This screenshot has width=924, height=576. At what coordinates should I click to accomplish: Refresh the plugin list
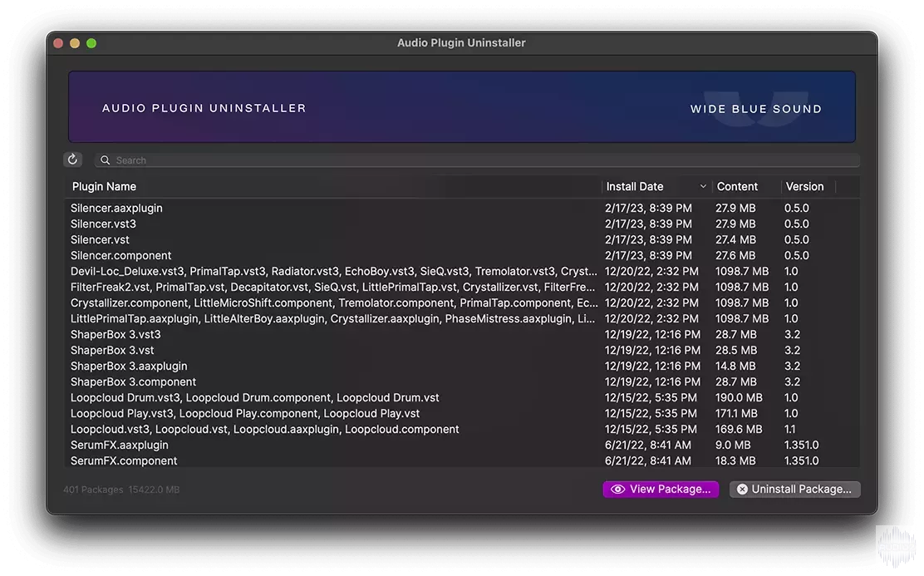[72, 160]
